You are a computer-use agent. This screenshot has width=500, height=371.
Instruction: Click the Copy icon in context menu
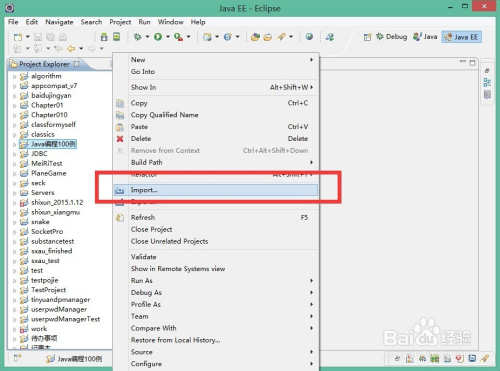tap(120, 103)
